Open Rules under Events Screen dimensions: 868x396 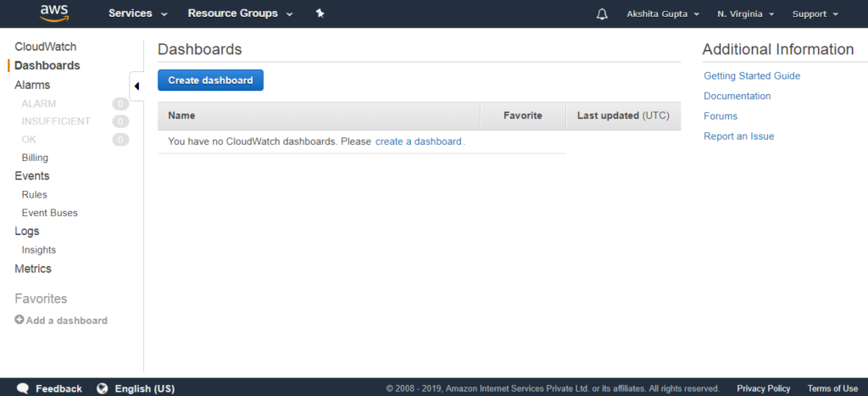click(x=34, y=194)
